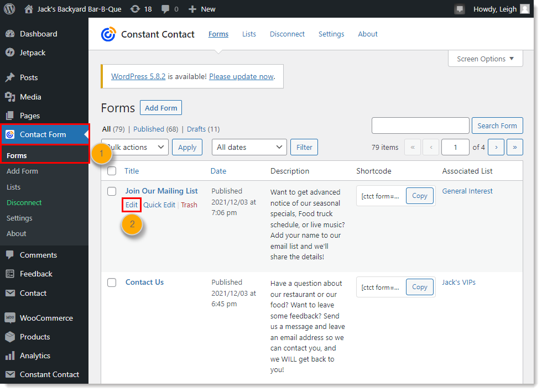Open the All dates dropdown

pyautogui.click(x=249, y=147)
